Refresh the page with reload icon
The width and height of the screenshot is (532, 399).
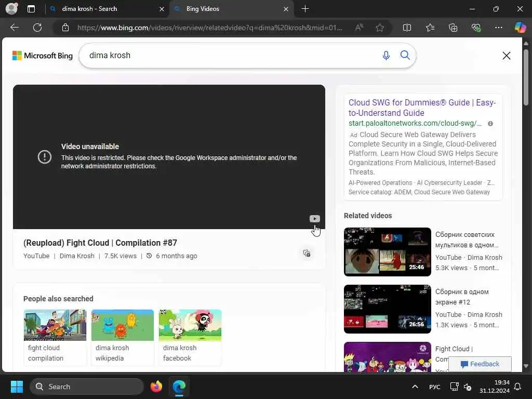[37, 28]
